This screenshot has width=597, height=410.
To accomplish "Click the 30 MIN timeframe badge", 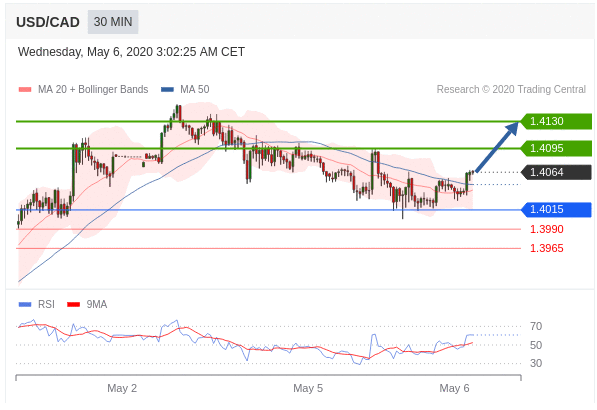I will (113, 22).
